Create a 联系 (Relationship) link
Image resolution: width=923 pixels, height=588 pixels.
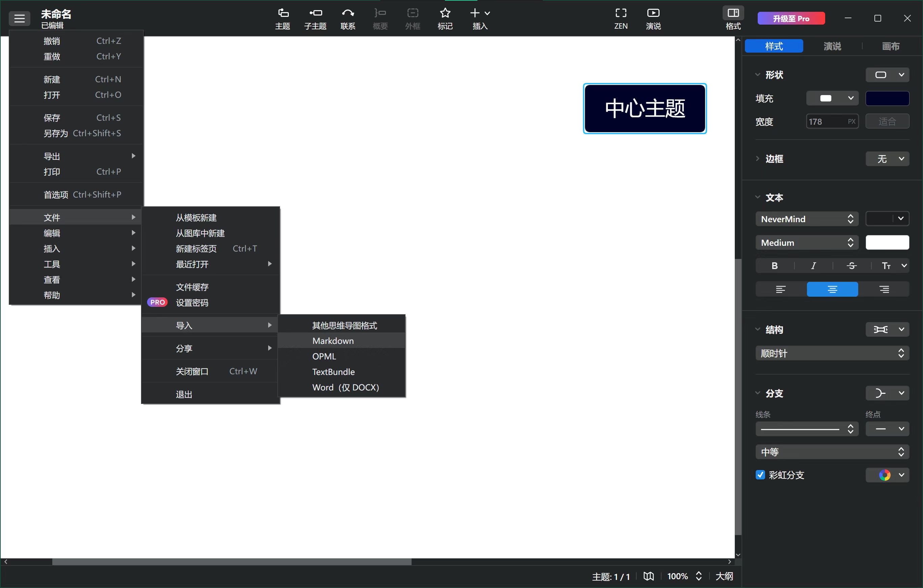(x=348, y=18)
